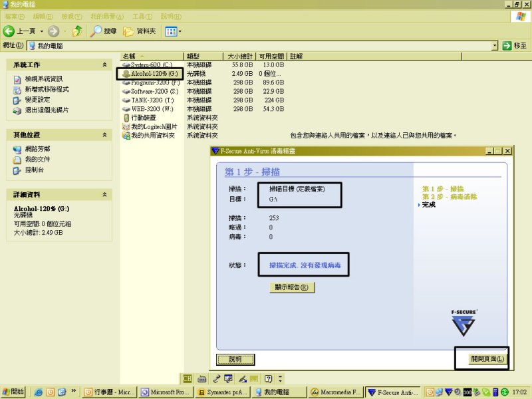The width and height of the screenshot is (532, 399).
Task: Minimize the F-Secure Anti-Virus dialog
Action: (489, 151)
